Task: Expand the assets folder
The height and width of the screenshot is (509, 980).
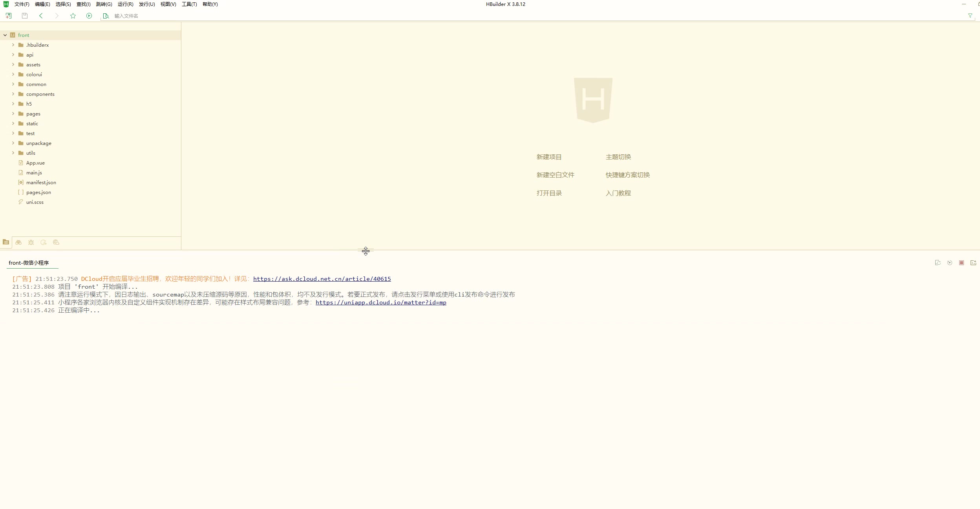Action: pyautogui.click(x=13, y=64)
